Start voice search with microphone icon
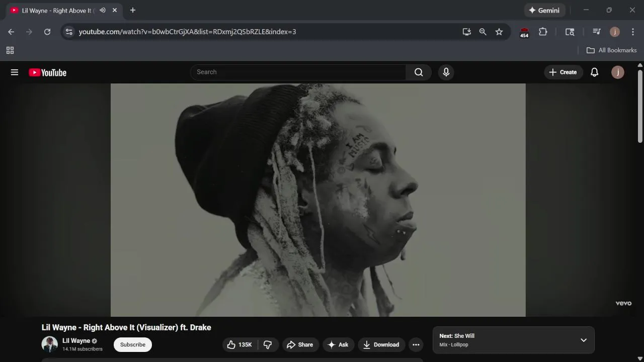The width and height of the screenshot is (644, 362). point(446,72)
